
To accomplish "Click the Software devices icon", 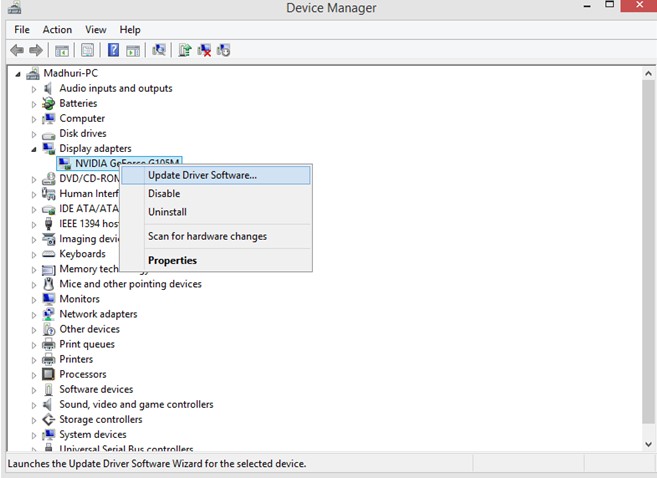I will (x=49, y=389).
